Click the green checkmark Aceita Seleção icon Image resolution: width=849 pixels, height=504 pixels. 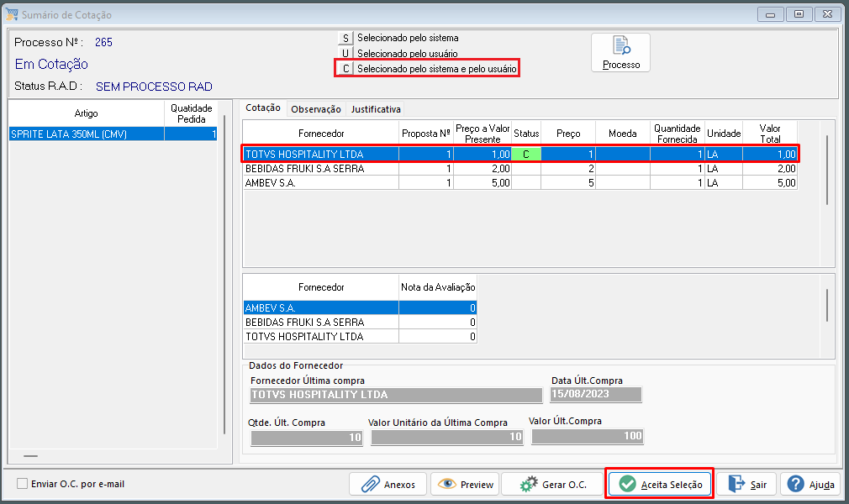627,484
